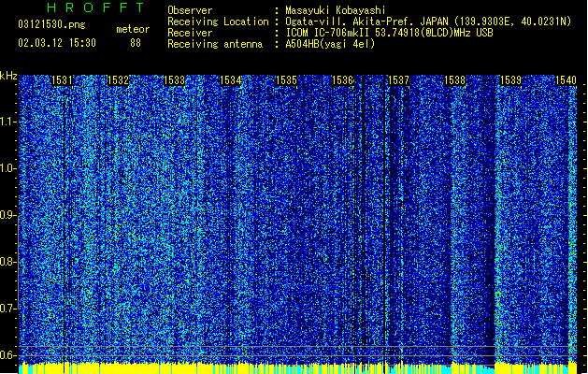The width and height of the screenshot is (588, 374).
Task: Click the 1533 time marker
Action: coord(175,80)
